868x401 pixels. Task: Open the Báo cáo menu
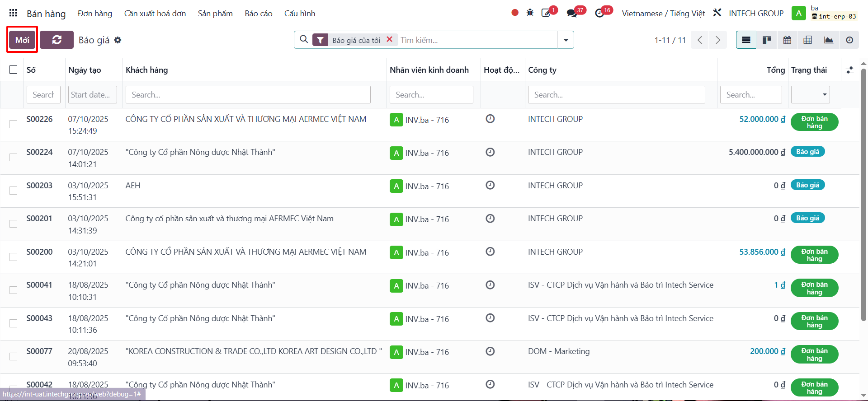(259, 14)
